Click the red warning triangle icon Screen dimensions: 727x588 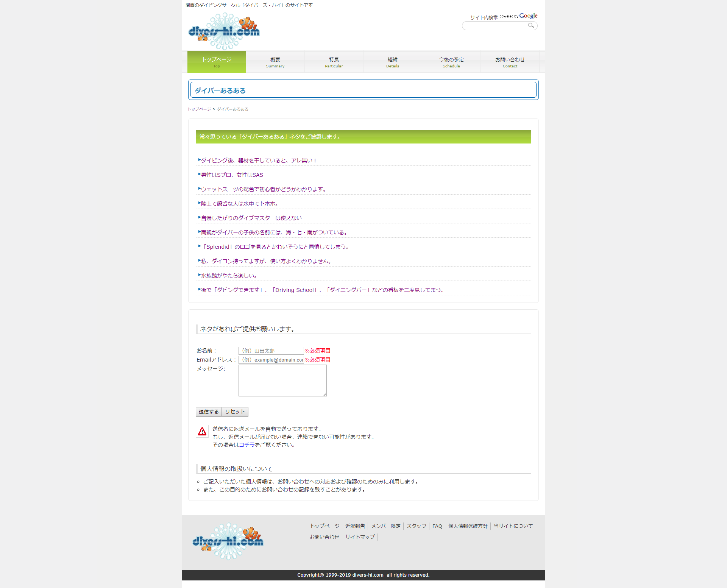click(202, 431)
